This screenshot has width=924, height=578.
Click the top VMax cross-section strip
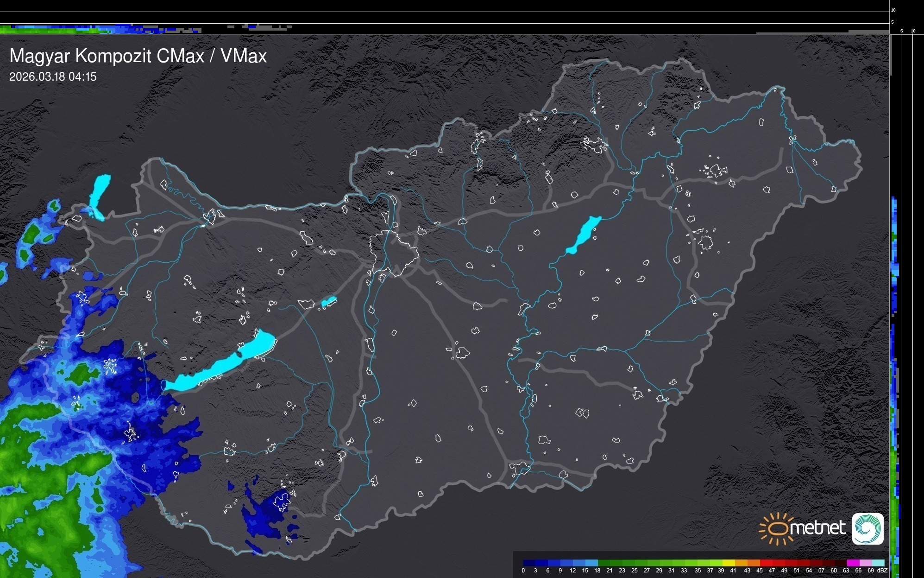(139, 29)
